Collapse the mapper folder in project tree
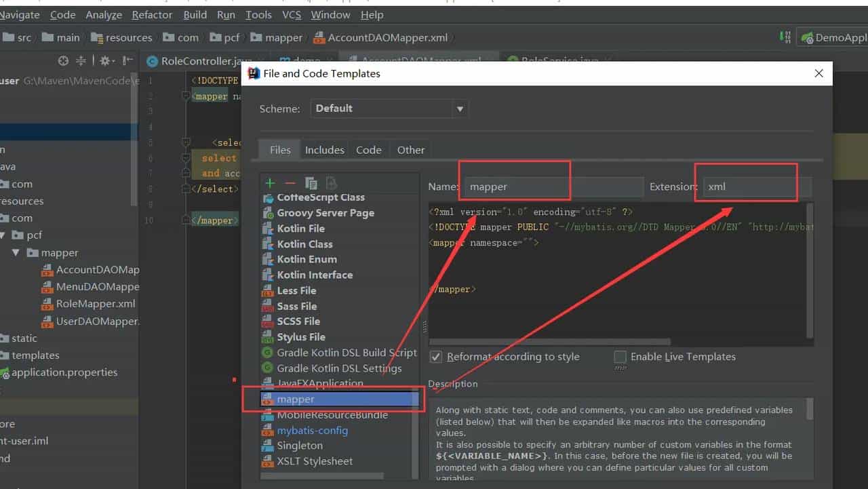Screen dimensions: 868x489 click(x=15, y=253)
